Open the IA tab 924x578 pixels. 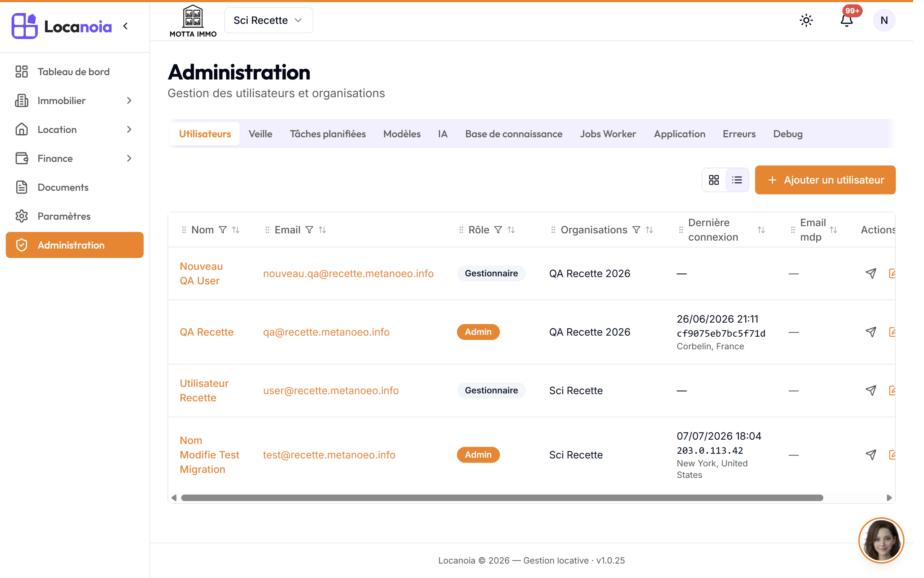click(443, 134)
